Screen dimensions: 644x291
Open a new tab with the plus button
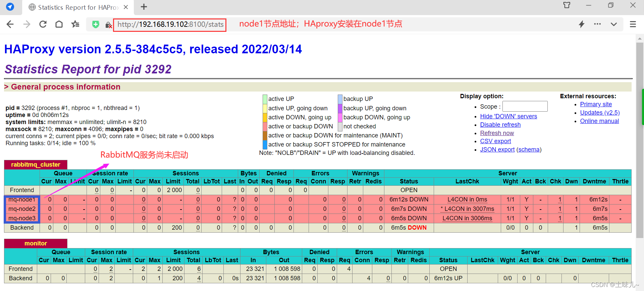click(144, 7)
